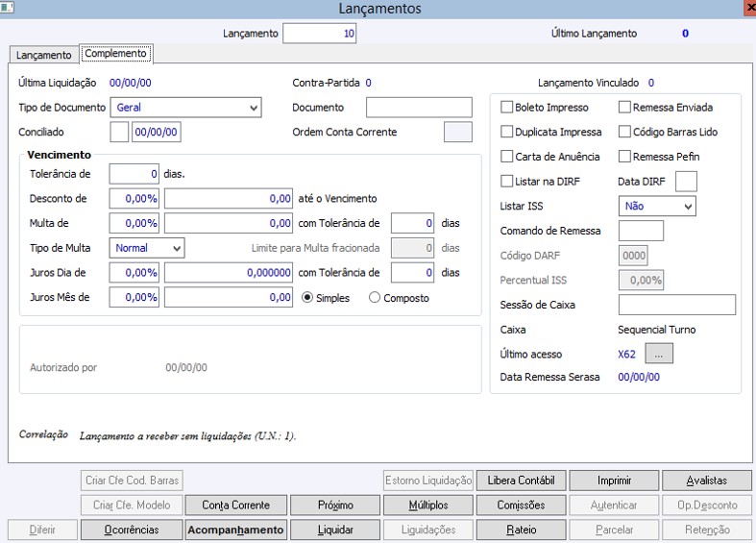Expand the Tipo de Multa dropdown
This screenshot has height=543, width=756.
pyautogui.click(x=147, y=248)
